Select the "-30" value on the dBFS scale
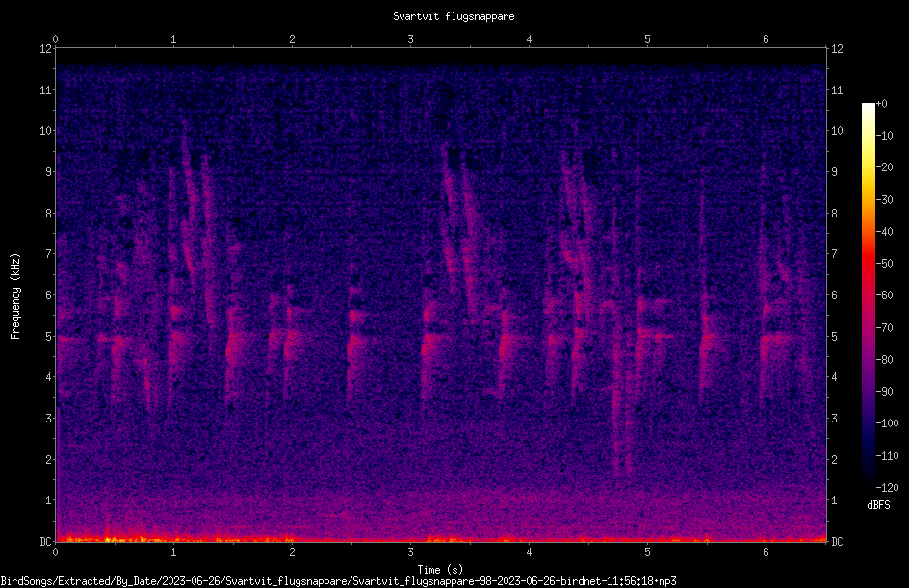 [x=885, y=200]
